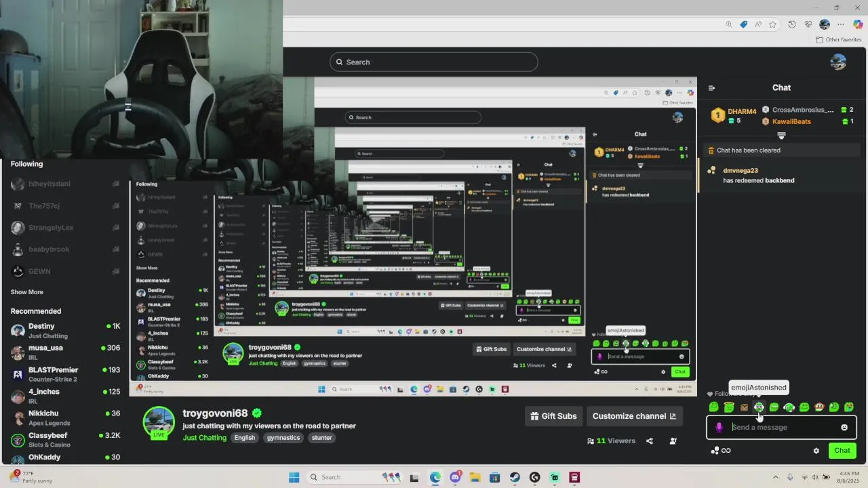Open Classybeef recommended channel
This screenshot has height=488, width=868.
point(66,439)
